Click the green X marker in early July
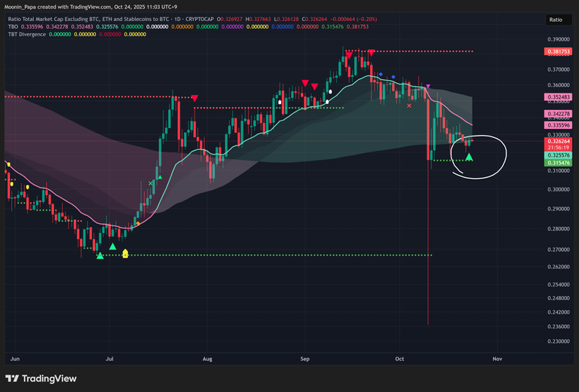Image resolution: width=579 pixels, height=392 pixels. pyautogui.click(x=152, y=182)
